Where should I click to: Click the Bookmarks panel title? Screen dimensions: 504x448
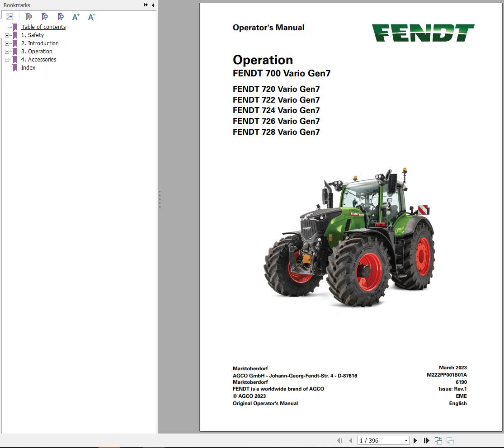[17, 5]
